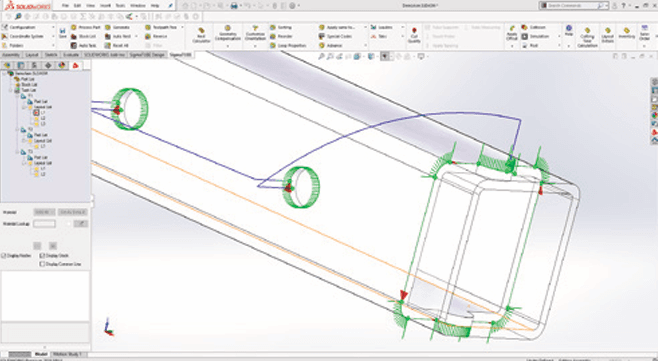
Task: Open the Configuration dropdown
Action: 53,27
